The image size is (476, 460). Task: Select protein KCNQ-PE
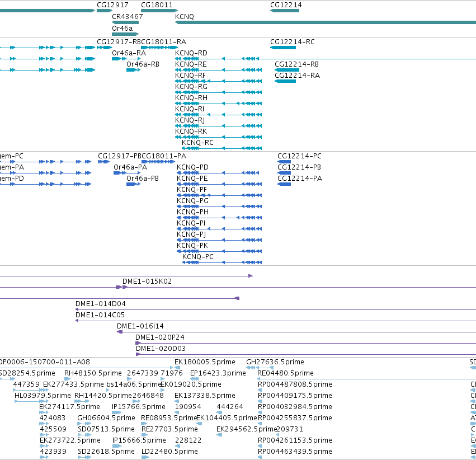[192, 178]
